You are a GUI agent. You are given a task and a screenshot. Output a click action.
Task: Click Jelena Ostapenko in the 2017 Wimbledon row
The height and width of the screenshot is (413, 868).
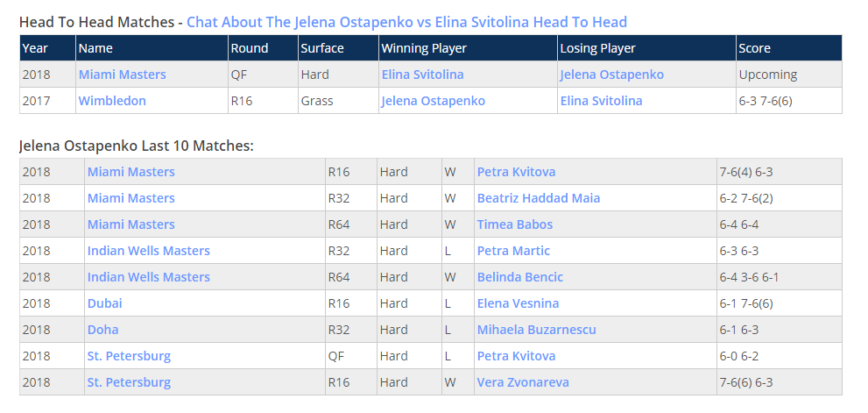(433, 101)
